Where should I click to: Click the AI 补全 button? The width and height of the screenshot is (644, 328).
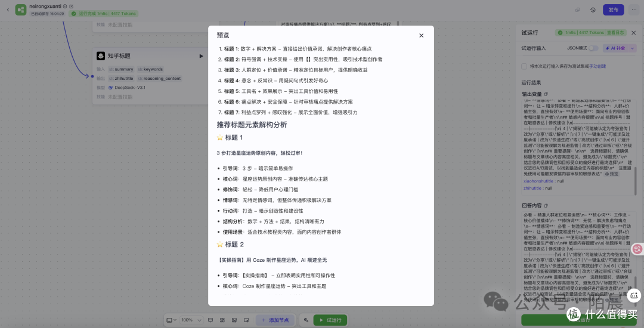click(x=615, y=48)
